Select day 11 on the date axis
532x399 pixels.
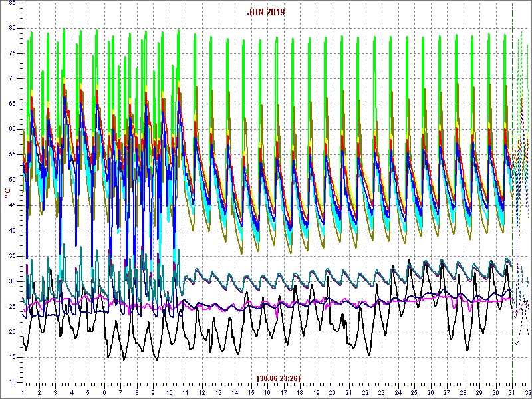186,393
